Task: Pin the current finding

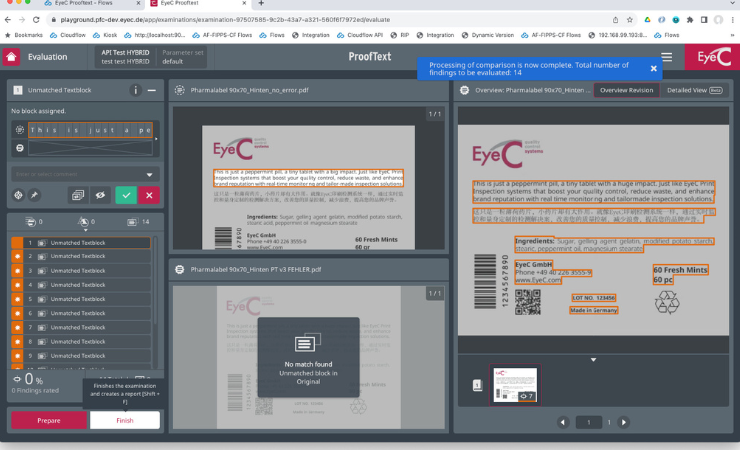Action: click(x=34, y=195)
